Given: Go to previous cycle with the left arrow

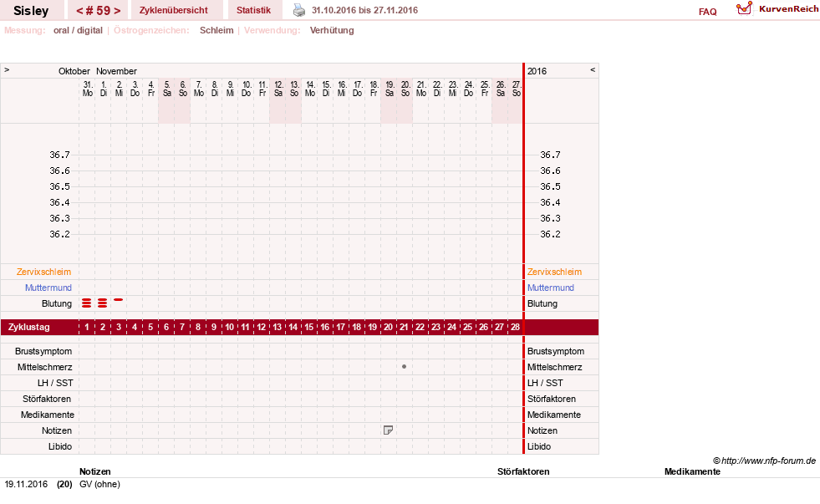Looking at the screenshot, I should [x=79, y=11].
